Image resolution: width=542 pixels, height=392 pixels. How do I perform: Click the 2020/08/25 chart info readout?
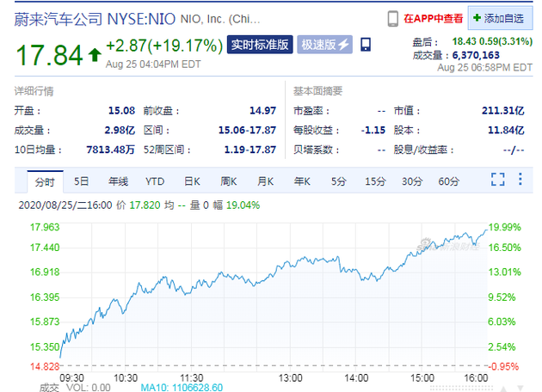coord(139,205)
